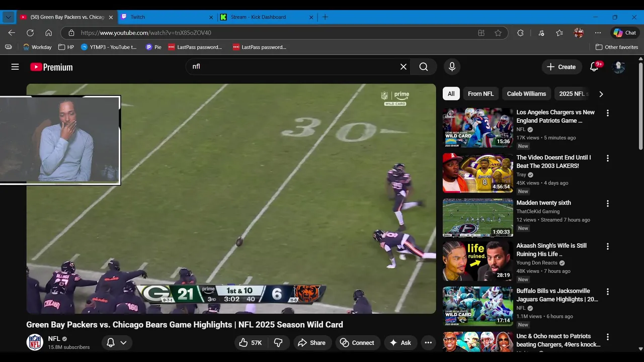Play Chargers vs Patriots thumbnail

[478, 128]
